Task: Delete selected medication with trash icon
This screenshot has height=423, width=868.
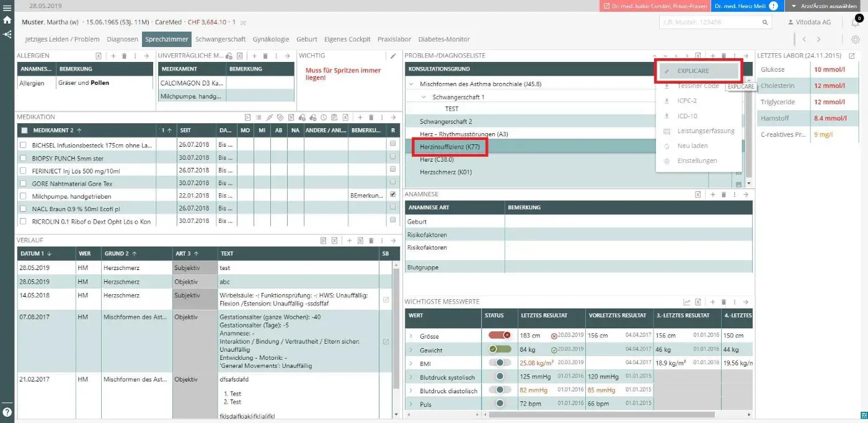Action: [371, 117]
